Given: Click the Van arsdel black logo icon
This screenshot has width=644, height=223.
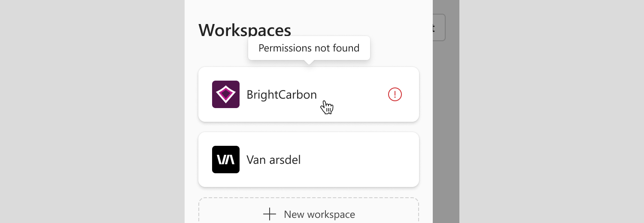Looking at the screenshot, I should point(226,160).
